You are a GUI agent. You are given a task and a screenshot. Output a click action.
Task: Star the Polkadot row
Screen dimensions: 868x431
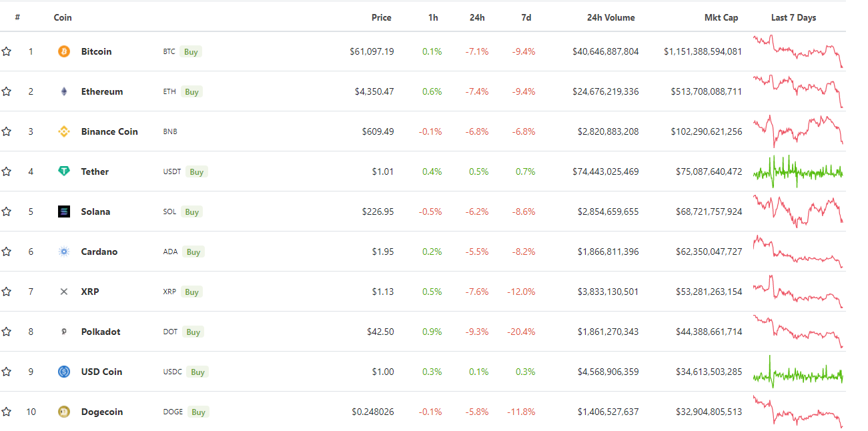[x=7, y=332]
